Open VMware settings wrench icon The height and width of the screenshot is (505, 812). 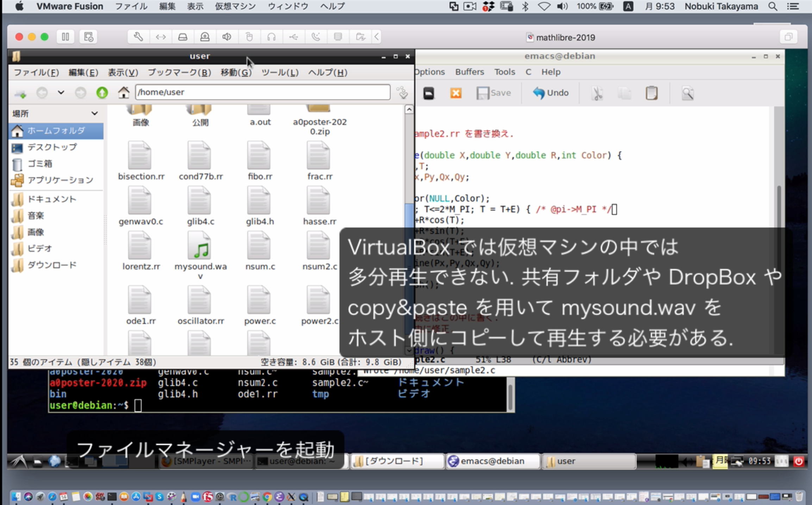pyautogui.click(x=138, y=37)
